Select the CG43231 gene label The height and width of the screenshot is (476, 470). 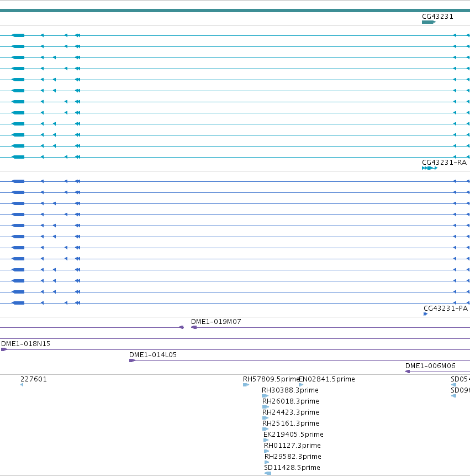point(437,17)
